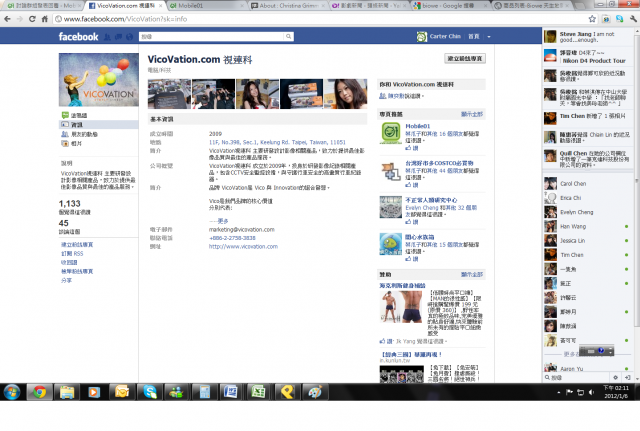This screenshot has width=640, height=431.
Task: Open the friend requests icon in Facebook bar
Action: pos(107,37)
